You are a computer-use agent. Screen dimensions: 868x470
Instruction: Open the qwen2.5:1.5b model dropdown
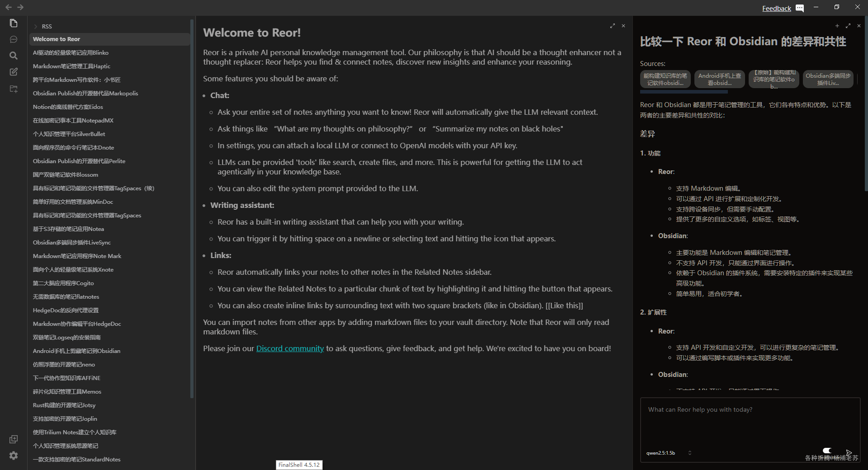669,453
